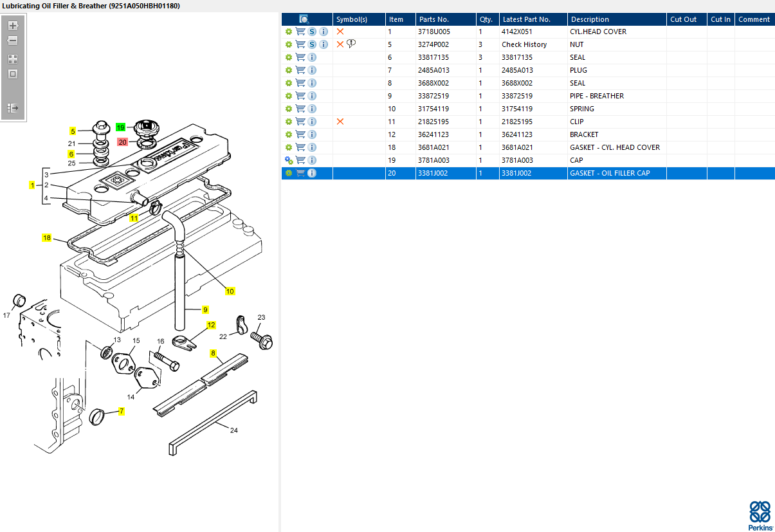Click the Cut In column header

click(721, 19)
